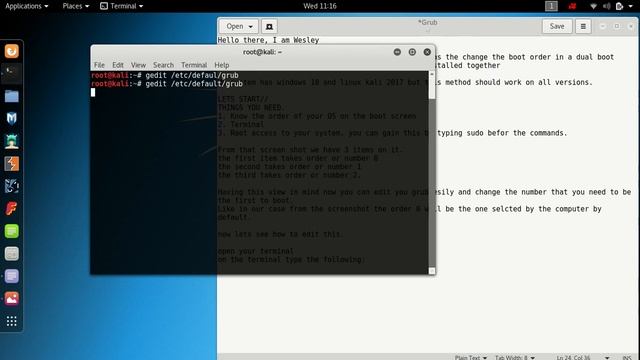Close the root@kali terminal window
Image resolution: width=640 pixels, height=360 pixels.
click(427, 52)
